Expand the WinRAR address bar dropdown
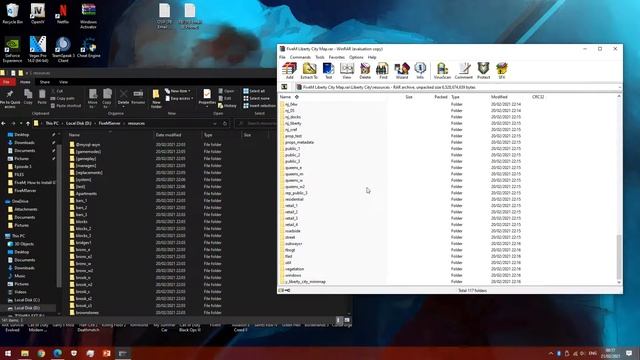 (x=619, y=87)
